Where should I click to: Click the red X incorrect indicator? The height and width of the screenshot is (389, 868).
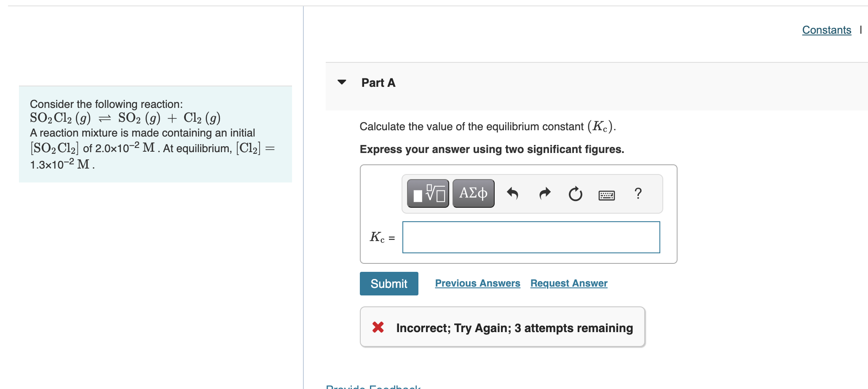click(x=378, y=327)
